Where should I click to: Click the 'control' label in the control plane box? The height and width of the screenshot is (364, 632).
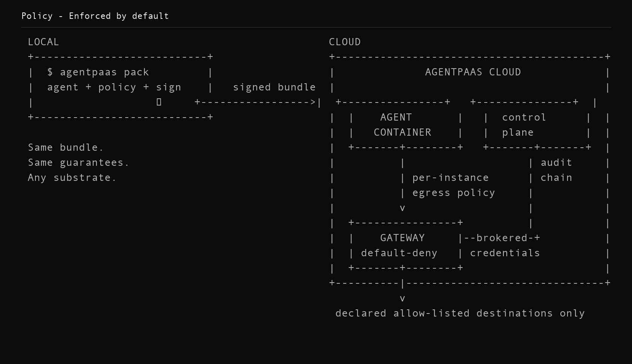(x=524, y=117)
